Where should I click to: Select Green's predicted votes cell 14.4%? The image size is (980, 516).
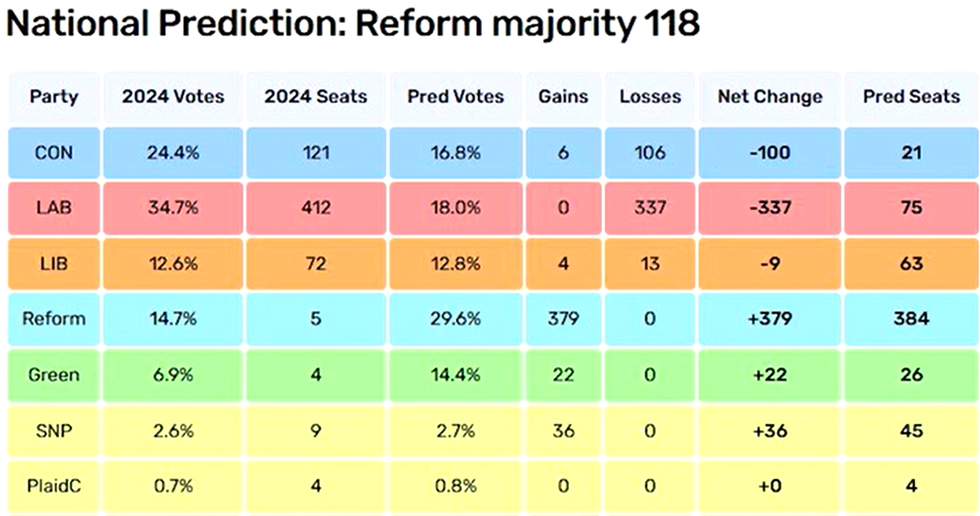pos(455,375)
